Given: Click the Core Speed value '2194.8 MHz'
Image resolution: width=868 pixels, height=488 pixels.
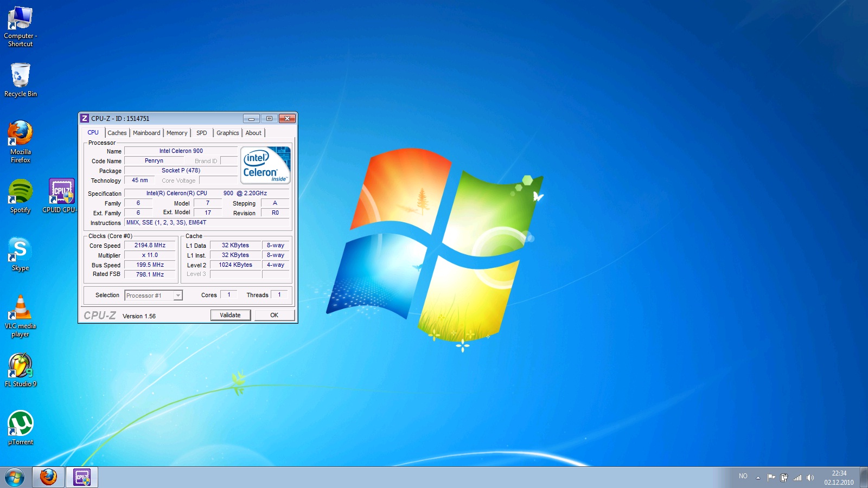Looking at the screenshot, I should pyautogui.click(x=150, y=246).
